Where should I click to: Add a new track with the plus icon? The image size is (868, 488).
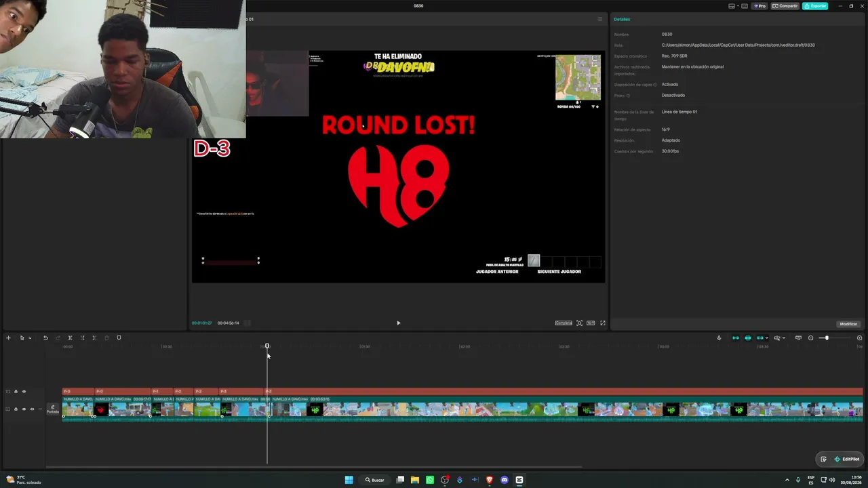point(8,338)
